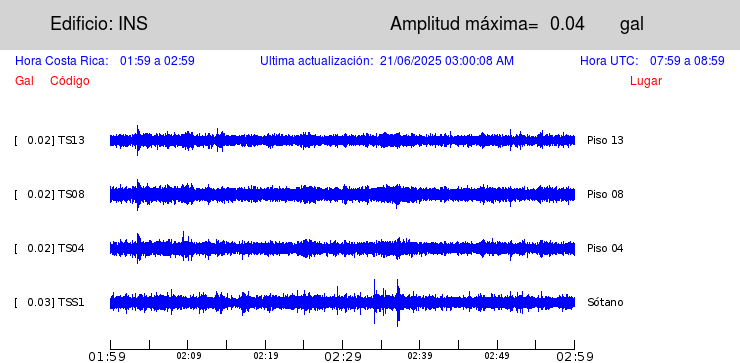Click the red 'Gal' column header
Screen dimensions: 740x363
tap(24, 81)
